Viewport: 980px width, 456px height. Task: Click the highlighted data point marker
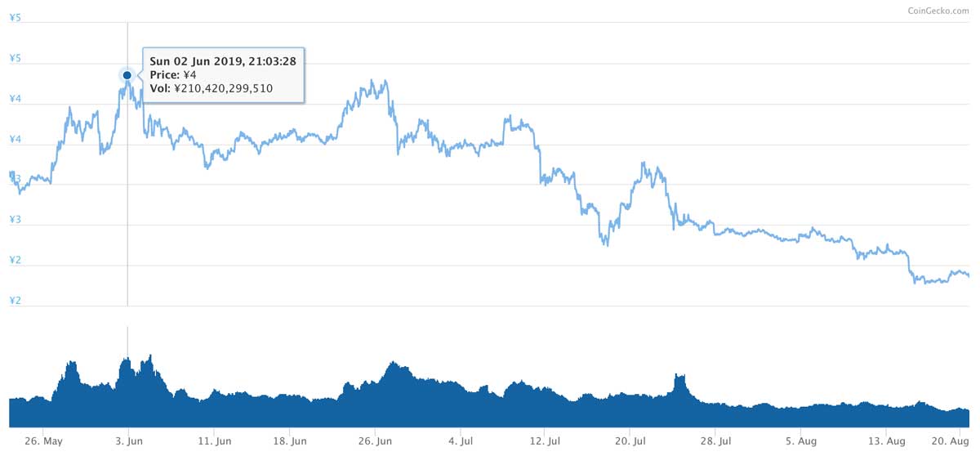click(x=127, y=75)
